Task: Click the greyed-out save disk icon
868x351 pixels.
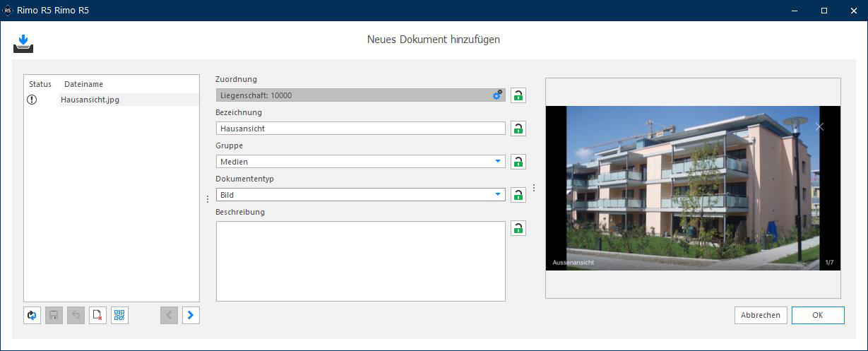Action: point(54,315)
